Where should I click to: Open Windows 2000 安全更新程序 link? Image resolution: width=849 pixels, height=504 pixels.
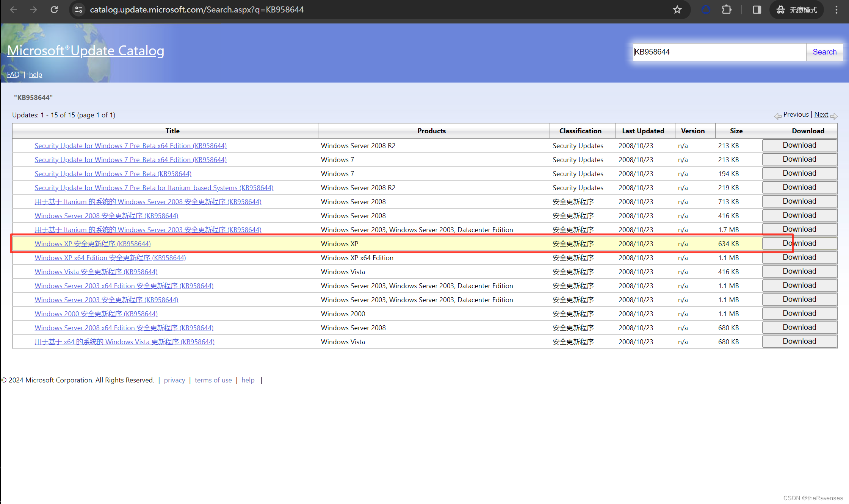coord(96,314)
